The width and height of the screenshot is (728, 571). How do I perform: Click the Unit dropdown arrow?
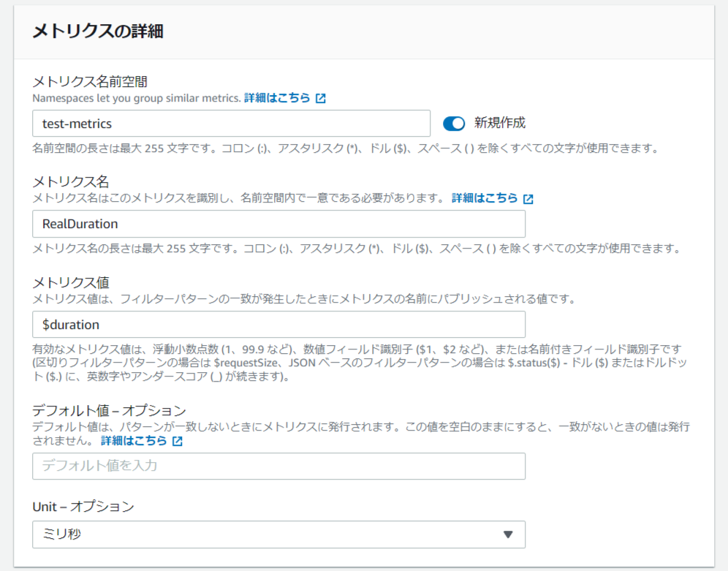pos(508,534)
